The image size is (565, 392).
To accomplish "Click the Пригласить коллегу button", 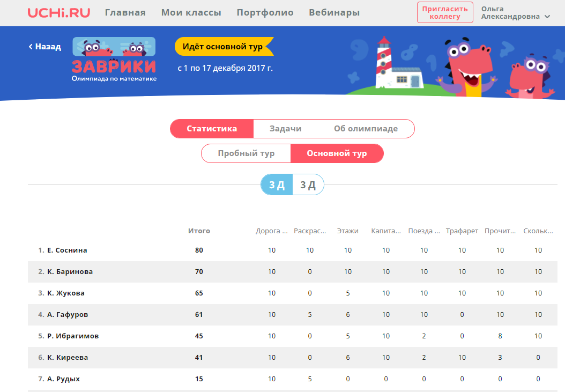I will click(x=445, y=13).
